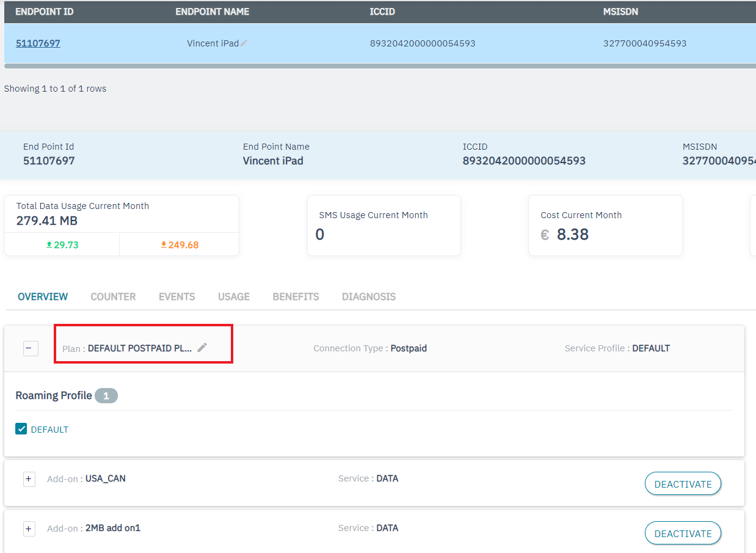Deactivate the USA_CAN add-on
The image size is (756, 553).
pyautogui.click(x=683, y=484)
